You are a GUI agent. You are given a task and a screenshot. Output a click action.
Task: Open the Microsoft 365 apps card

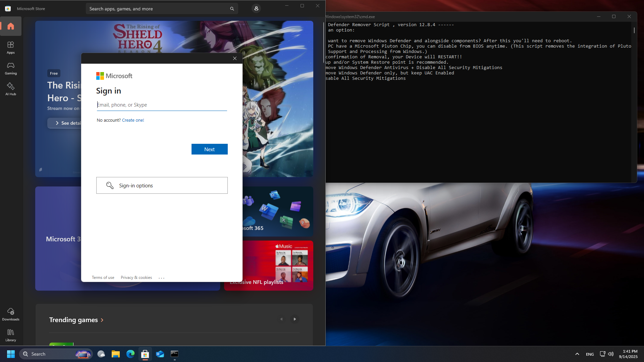[x=278, y=212]
